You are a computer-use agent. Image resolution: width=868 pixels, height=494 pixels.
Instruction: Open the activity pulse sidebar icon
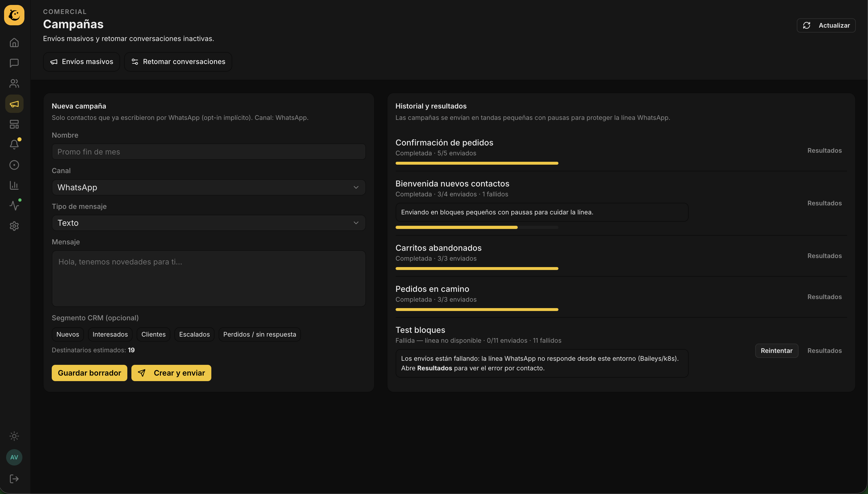tap(14, 206)
